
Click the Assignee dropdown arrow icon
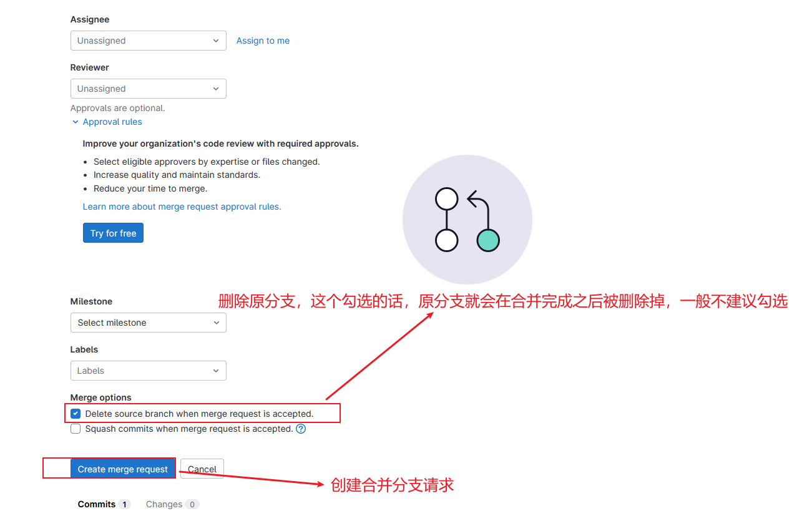coord(216,41)
